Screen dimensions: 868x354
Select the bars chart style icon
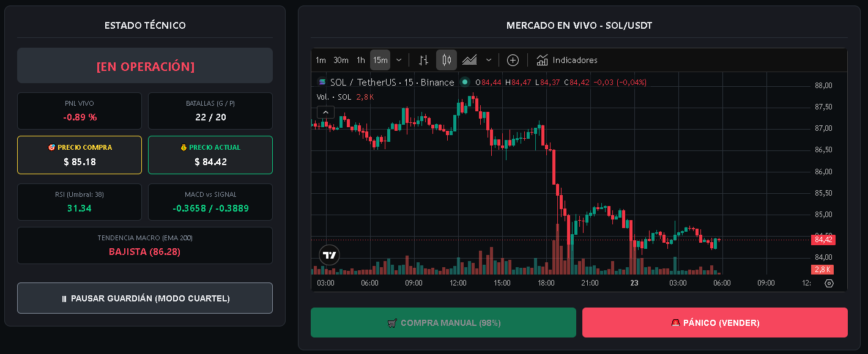point(423,60)
